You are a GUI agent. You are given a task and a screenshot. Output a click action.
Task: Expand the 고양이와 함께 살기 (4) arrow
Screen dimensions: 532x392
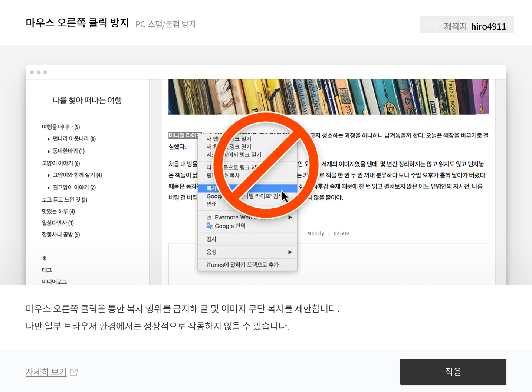pos(49,175)
